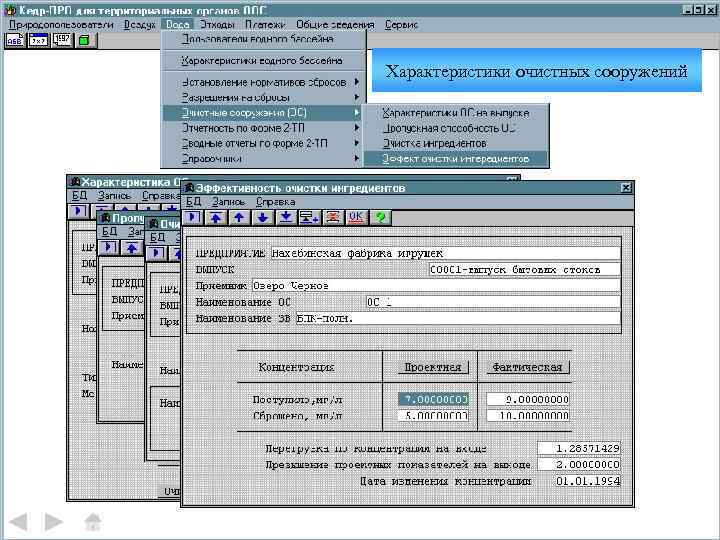
Task: Click the Проектная column button
Action: pyautogui.click(x=433, y=367)
